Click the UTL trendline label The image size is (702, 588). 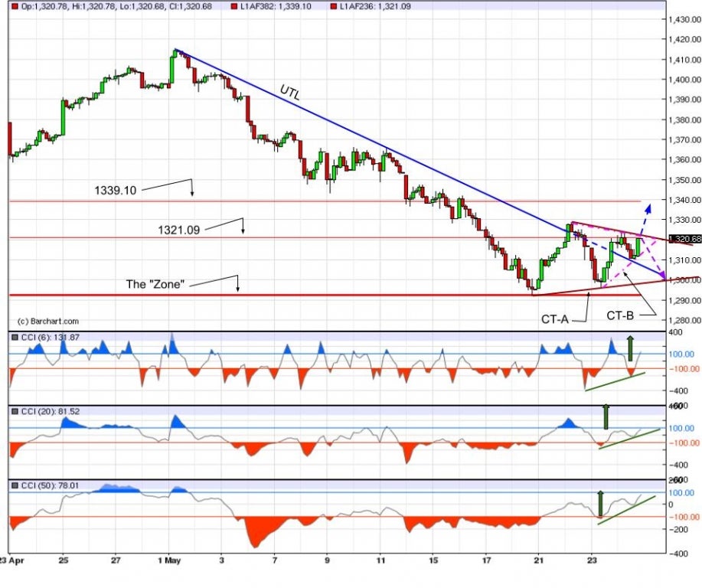pos(290,92)
